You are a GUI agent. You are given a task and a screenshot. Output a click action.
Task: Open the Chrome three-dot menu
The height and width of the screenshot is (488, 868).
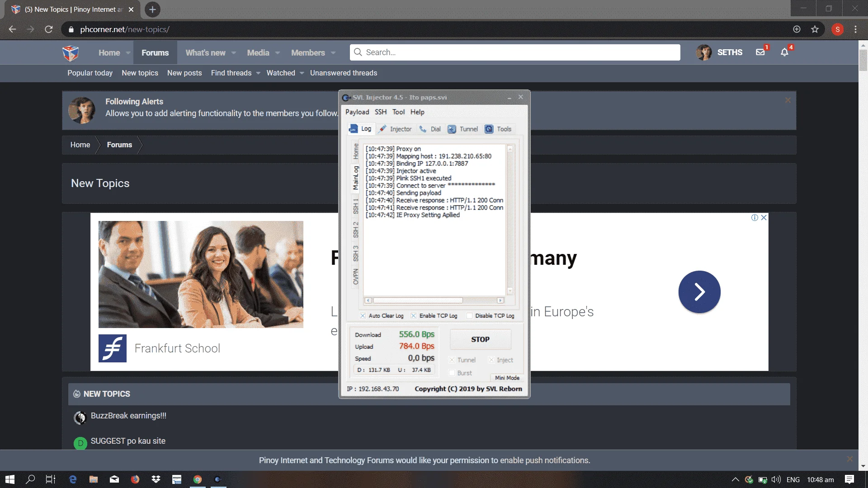pos(855,29)
